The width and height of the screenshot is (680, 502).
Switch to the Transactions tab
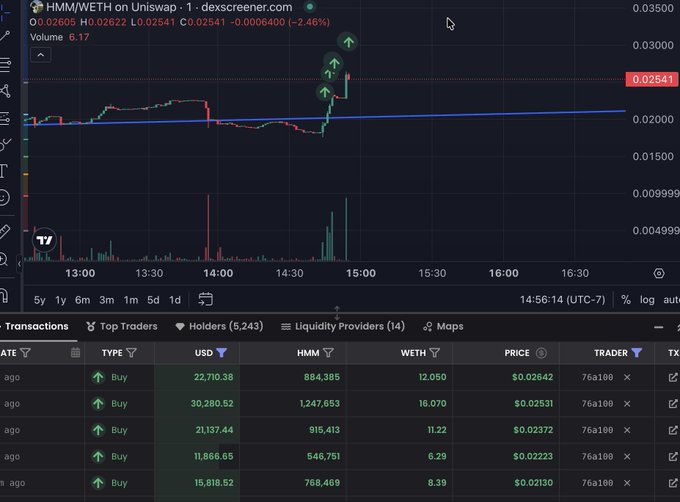[36, 326]
